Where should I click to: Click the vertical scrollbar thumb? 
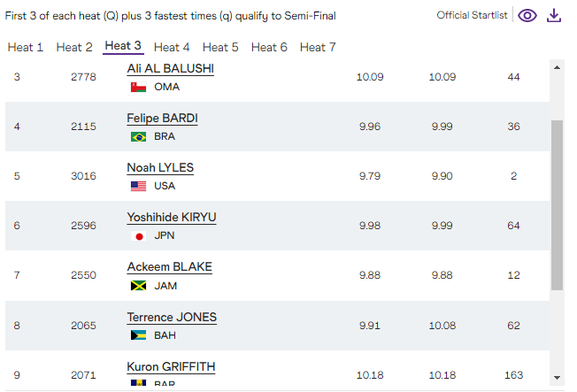557,204
